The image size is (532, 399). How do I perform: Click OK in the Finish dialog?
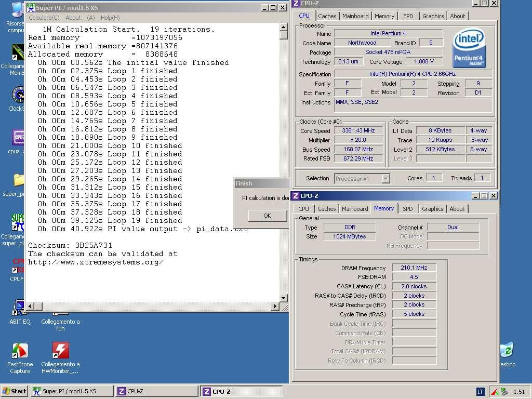pyautogui.click(x=268, y=216)
